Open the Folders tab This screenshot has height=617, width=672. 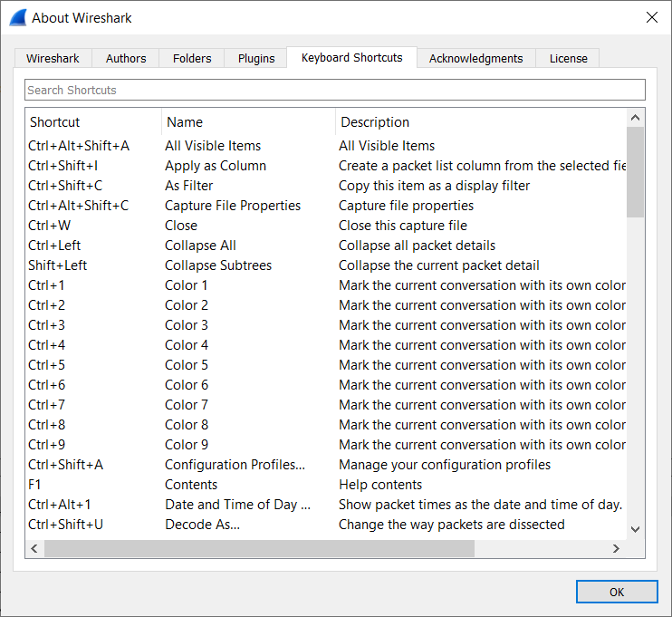tap(192, 58)
